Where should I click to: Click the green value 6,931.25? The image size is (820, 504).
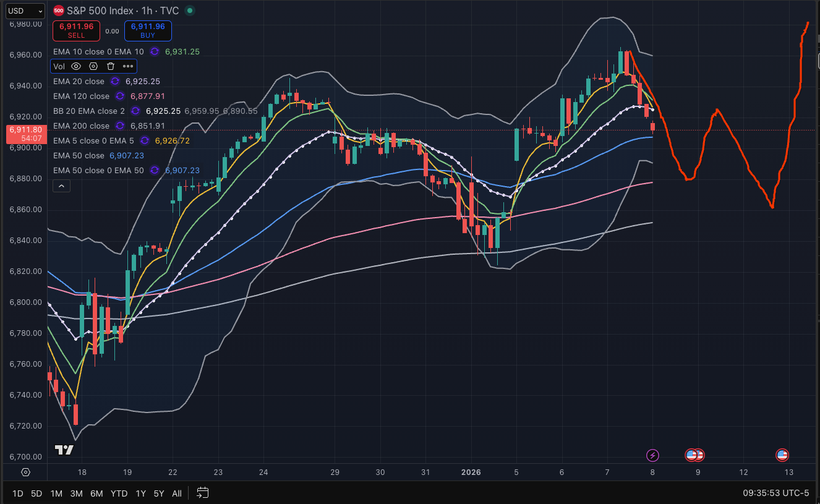(182, 52)
